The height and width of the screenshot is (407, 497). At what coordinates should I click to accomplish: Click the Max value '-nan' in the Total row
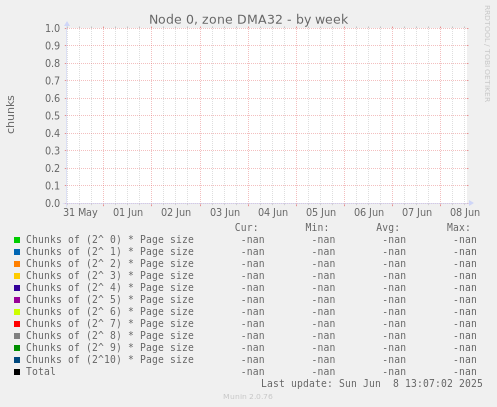(x=465, y=372)
